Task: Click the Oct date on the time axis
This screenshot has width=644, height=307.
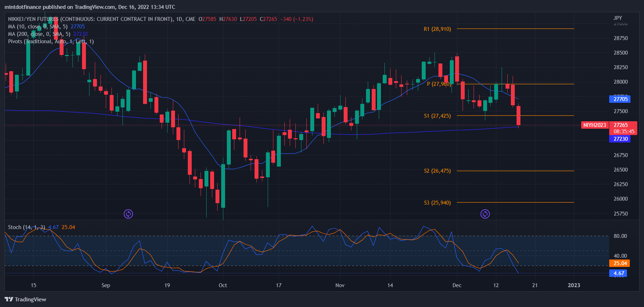Action: [223, 285]
